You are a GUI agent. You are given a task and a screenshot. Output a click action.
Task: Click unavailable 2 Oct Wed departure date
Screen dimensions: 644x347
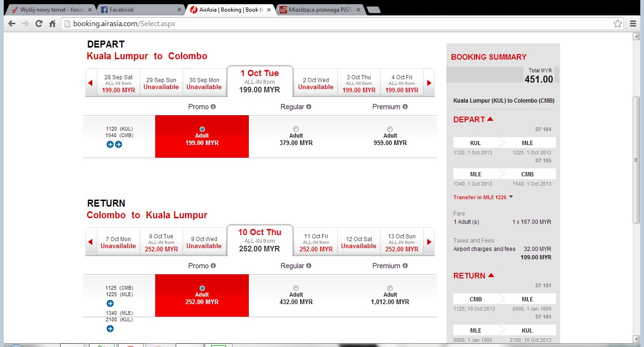[x=316, y=83]
